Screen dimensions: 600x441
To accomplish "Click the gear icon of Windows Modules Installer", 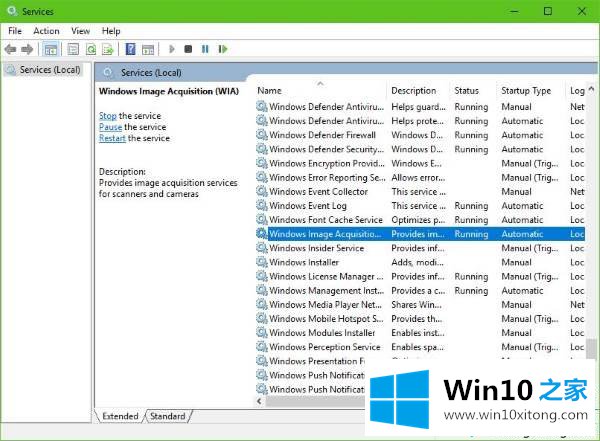I will click(262, 333).
